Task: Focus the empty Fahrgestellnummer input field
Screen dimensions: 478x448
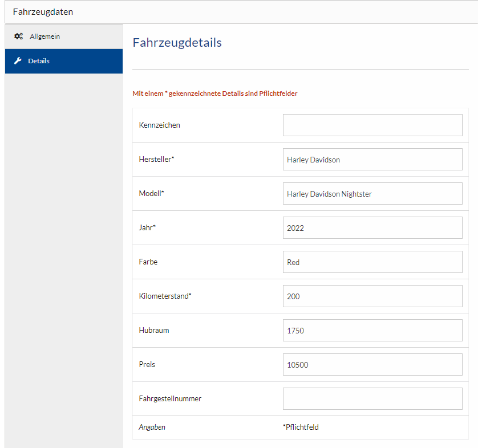Action: [x=372, y=399]
